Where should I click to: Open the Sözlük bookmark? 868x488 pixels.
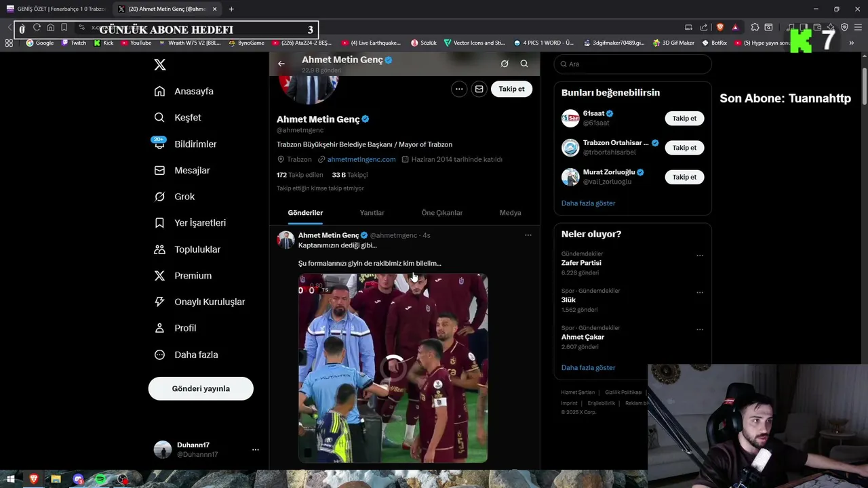[x=424, y=43]
